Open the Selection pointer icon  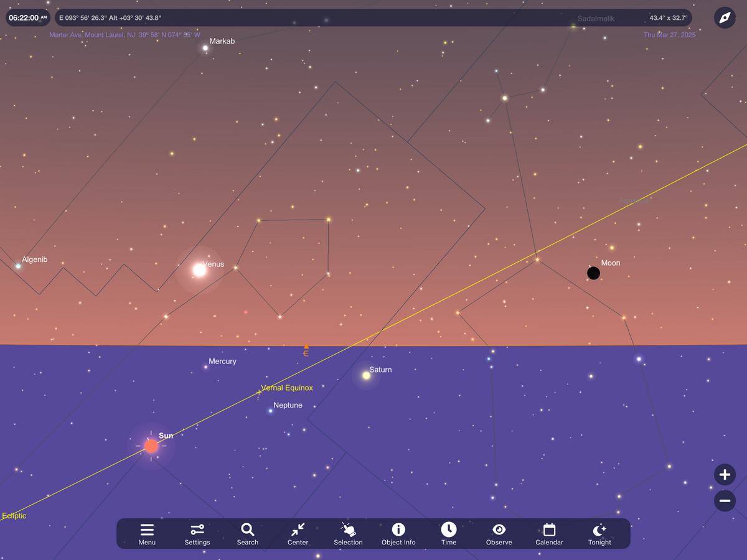(348, 530)
